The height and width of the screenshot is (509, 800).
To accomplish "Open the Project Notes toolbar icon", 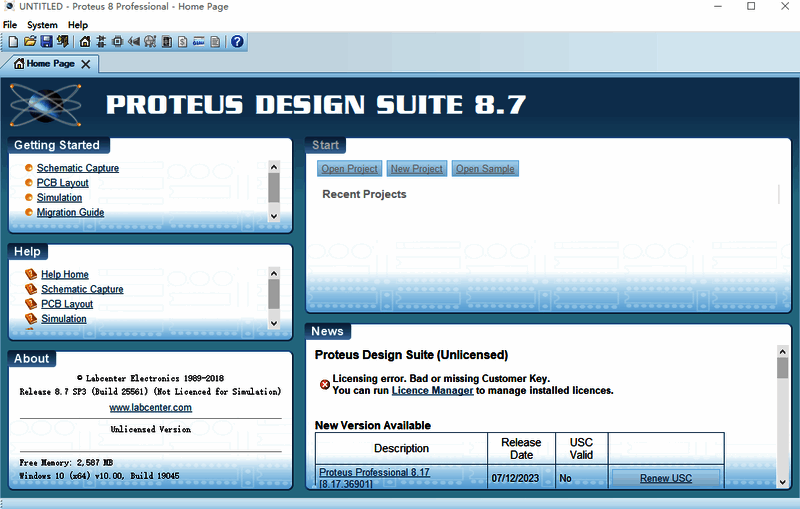I will tap(215, 42).
